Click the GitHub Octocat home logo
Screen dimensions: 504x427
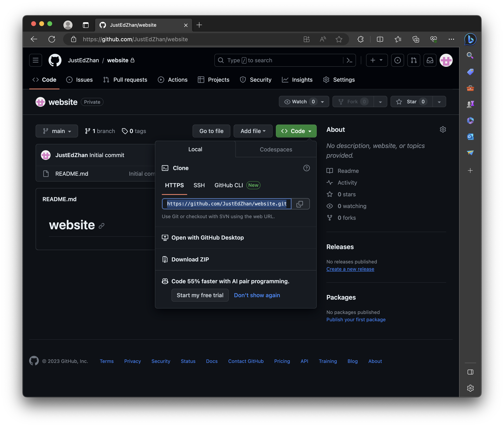point(55,60)
